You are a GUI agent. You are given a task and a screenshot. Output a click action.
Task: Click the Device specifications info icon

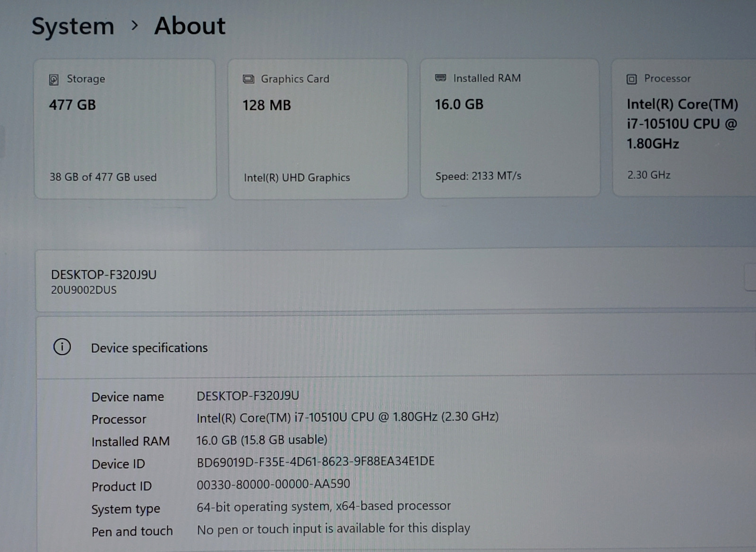click(x=62, y=347)
